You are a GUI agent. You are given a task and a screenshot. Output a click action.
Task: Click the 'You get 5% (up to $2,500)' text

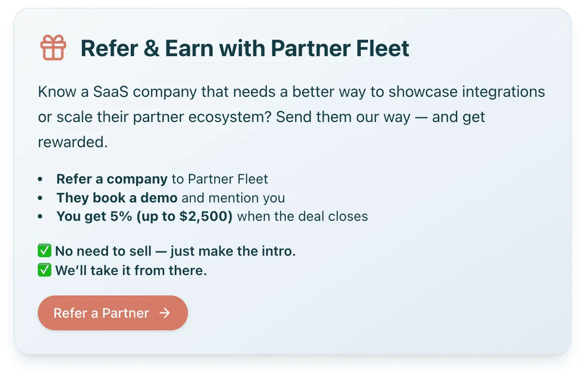point(144,216)
